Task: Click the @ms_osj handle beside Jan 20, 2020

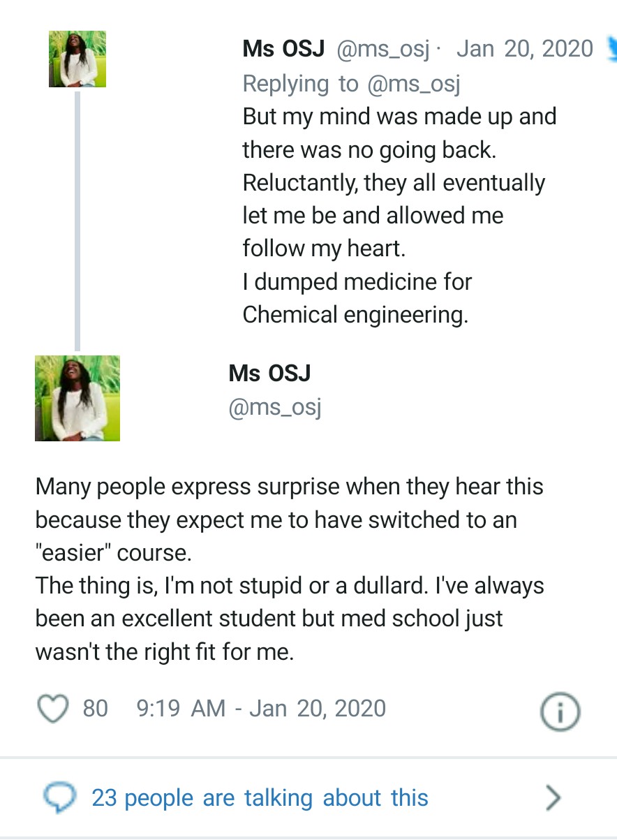Action: click(x=383, y=50)
